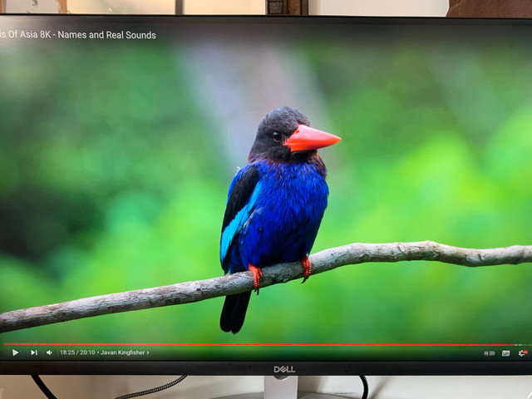Mute the video with the speaker icon
The height and width of the screenshot is (399, 532).
pos(49,352)
